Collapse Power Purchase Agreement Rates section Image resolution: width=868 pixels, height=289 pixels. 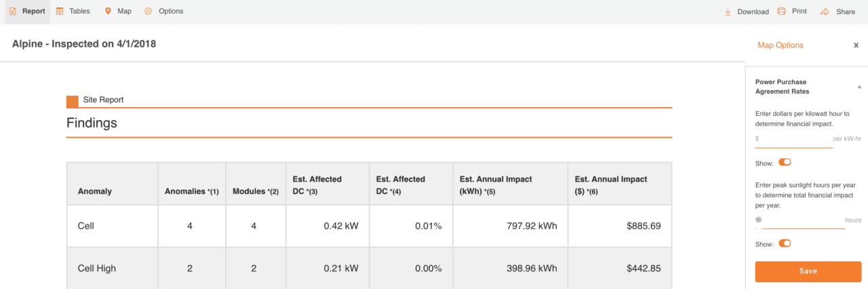tap(859, 87)
